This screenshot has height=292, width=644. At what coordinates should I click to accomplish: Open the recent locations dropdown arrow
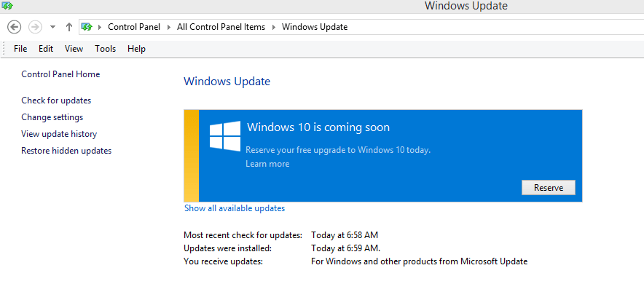coord(52,27)
